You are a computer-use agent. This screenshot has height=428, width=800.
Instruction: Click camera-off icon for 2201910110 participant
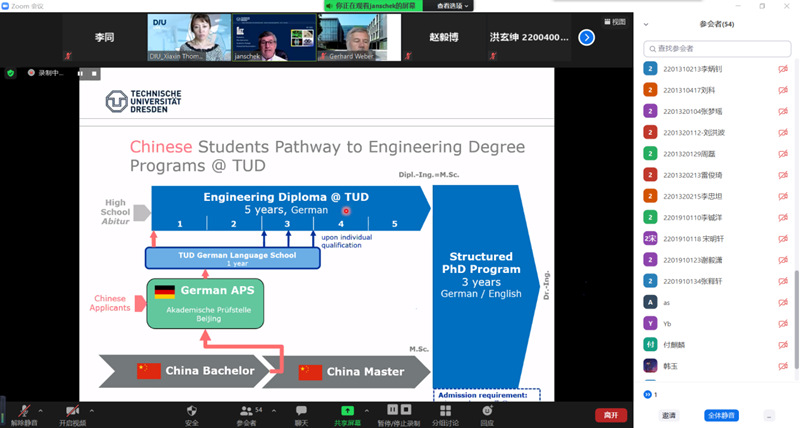(x=783, y=217)
